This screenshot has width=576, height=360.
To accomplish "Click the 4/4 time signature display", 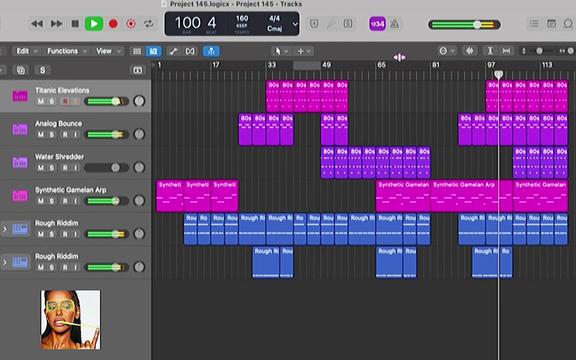I will [274, 18].
